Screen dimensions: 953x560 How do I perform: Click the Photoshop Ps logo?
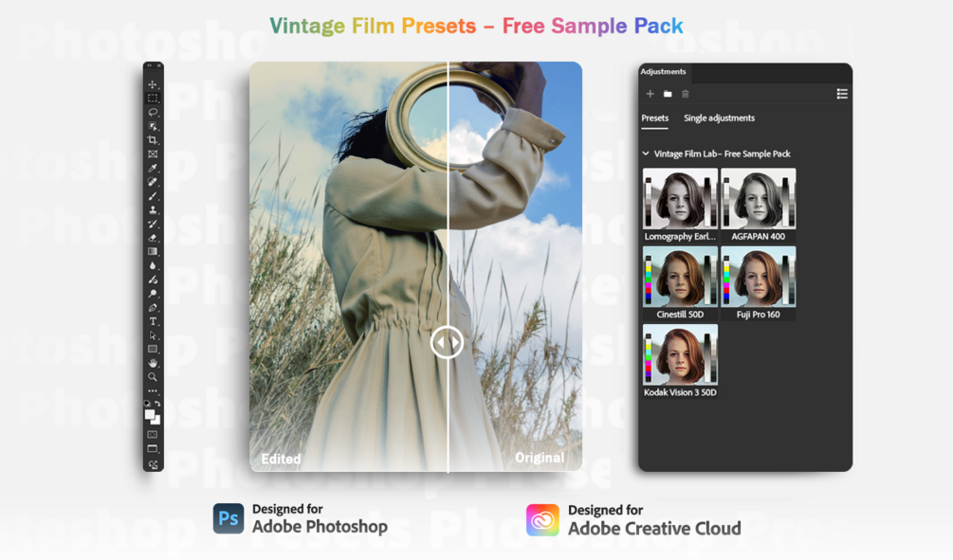(229, 518)
